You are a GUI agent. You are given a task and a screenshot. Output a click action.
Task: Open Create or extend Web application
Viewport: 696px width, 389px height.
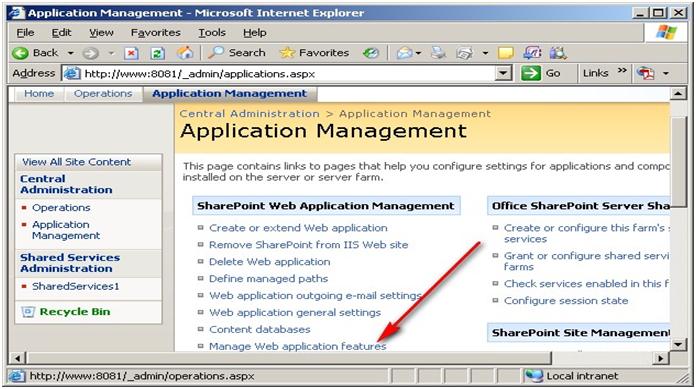click(x=298, y=228)
